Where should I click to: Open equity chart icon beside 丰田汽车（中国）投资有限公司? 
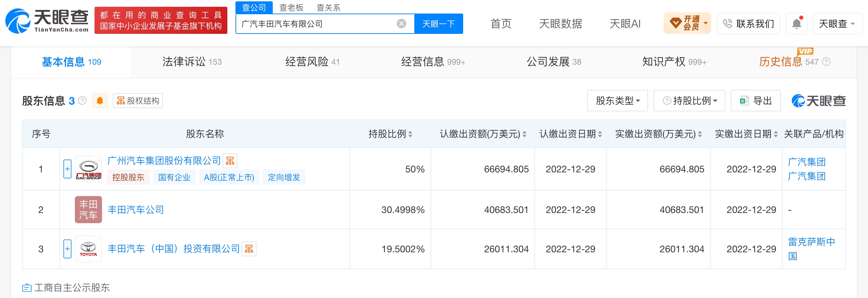(249, 249)
